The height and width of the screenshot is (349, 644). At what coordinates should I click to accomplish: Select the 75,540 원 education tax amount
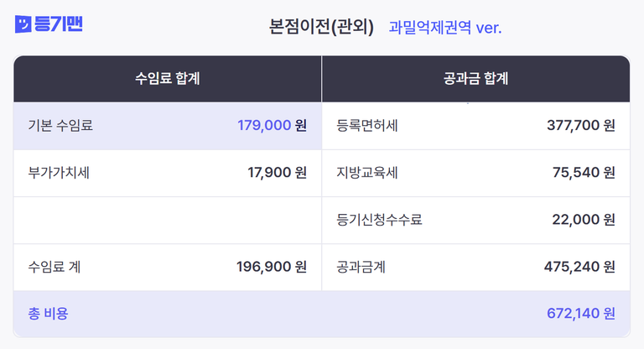[x=584, y=173]
